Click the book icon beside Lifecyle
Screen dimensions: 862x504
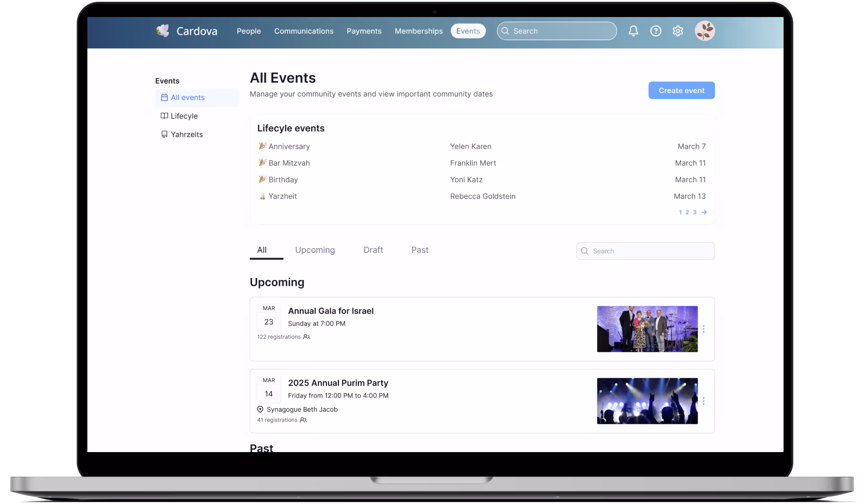[164, 116]
